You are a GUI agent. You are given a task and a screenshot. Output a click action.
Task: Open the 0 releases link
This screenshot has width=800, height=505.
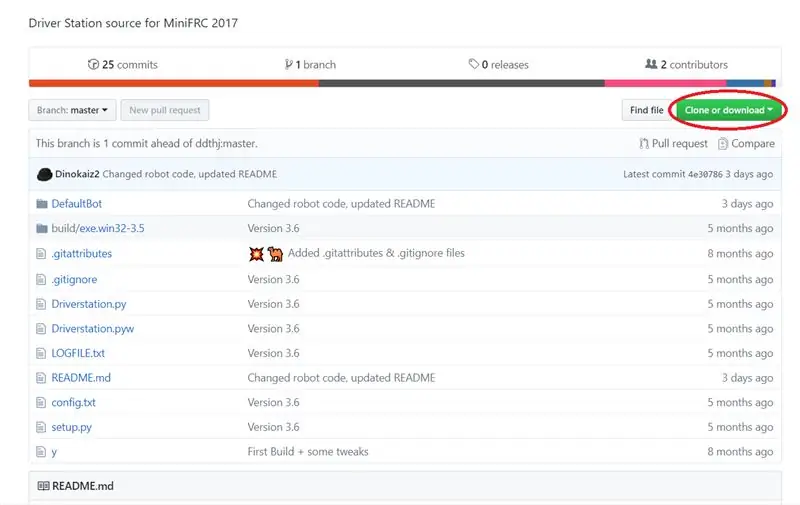point(498,65)
